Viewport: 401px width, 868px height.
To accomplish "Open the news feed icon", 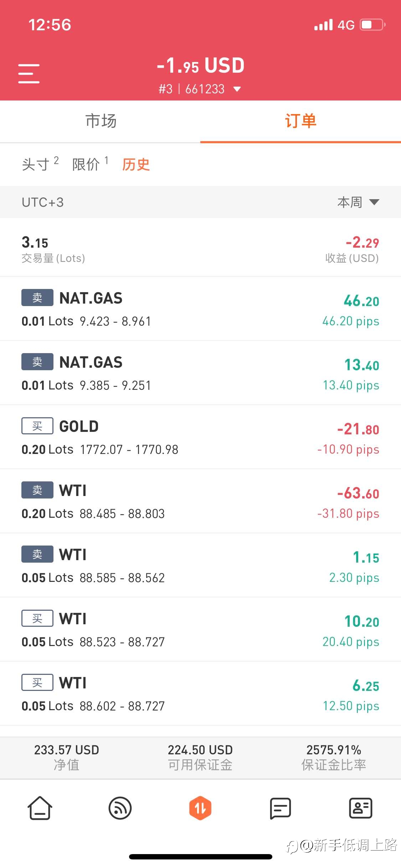I will click(x=120, y=808).
